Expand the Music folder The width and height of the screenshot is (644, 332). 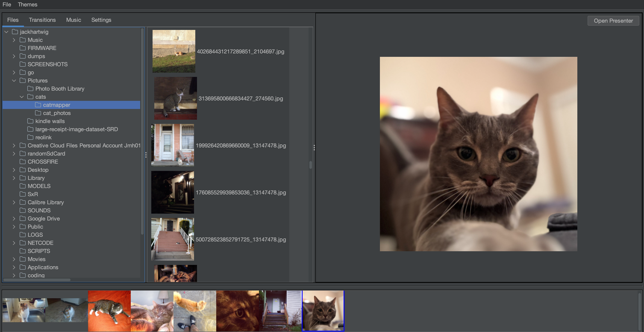pos(14,40)
